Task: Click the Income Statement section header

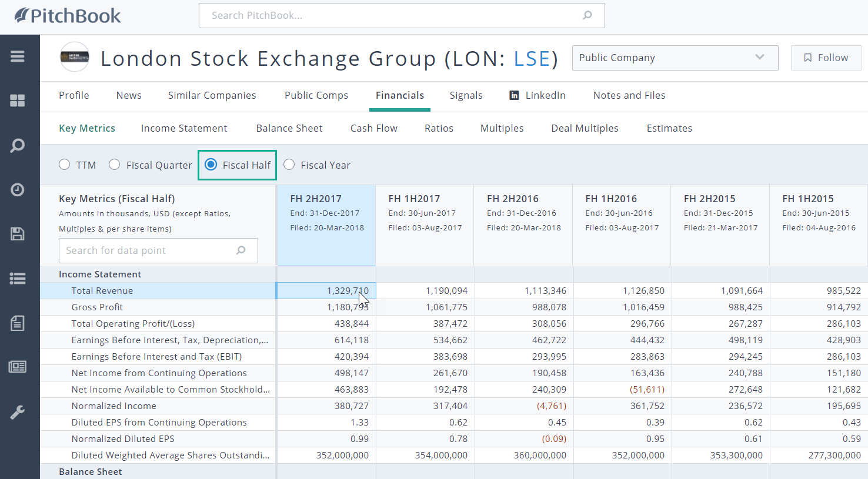Action: [100, 274]
